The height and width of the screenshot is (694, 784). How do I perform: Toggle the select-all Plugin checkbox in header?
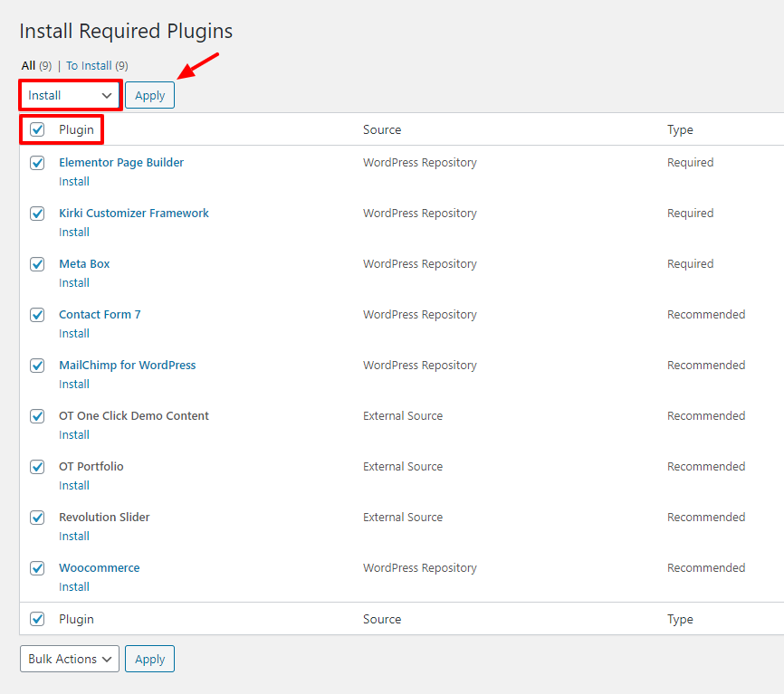click(x=37, y=129)
